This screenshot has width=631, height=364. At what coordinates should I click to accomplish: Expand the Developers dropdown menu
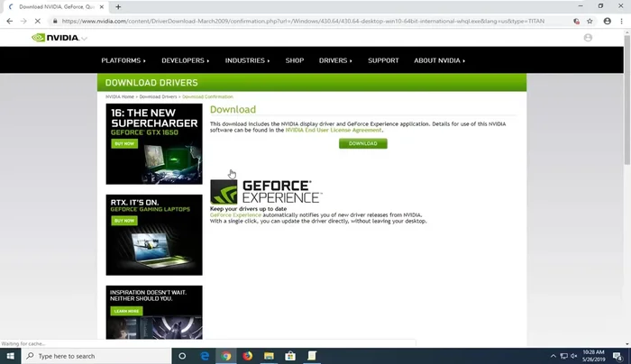coord(185,60)
